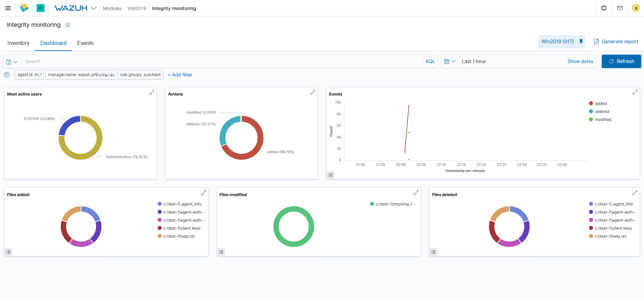Expand the Files added panel
The image size is (644, 302).
204,193
